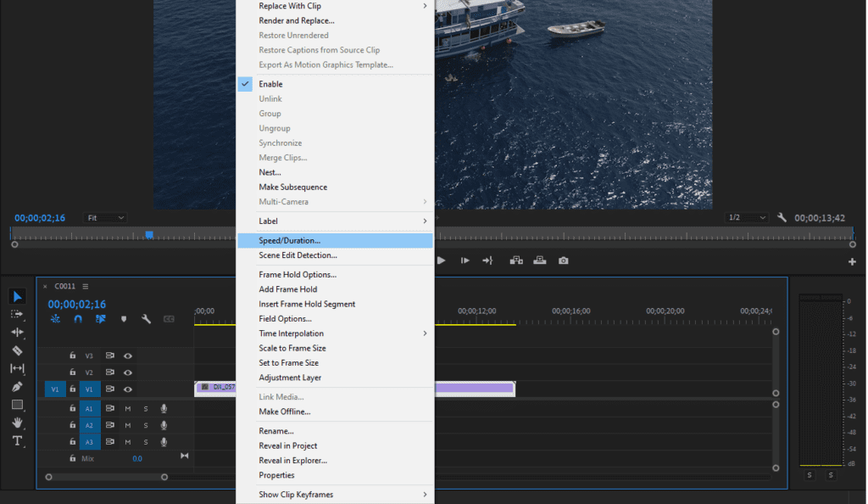Select the Track Select Forward tool
Viewport: 868px width, 504px height.
coord(15,314)
